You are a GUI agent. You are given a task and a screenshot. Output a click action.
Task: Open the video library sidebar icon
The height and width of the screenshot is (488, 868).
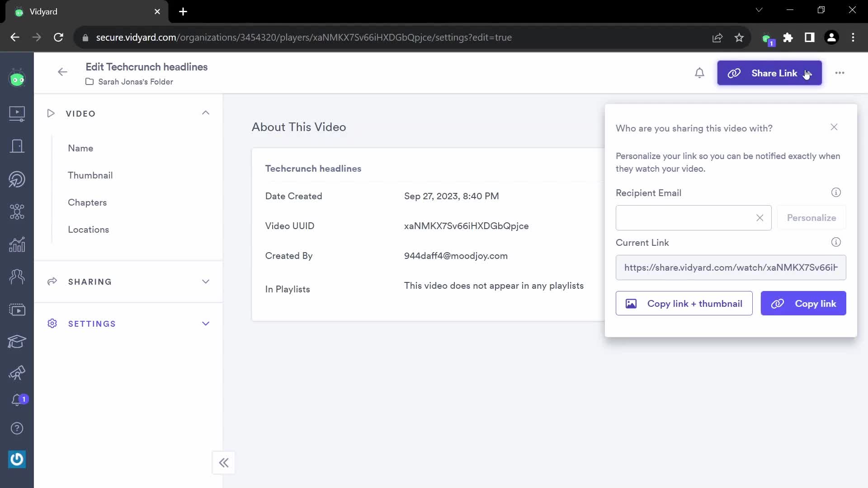click(17, 113)
